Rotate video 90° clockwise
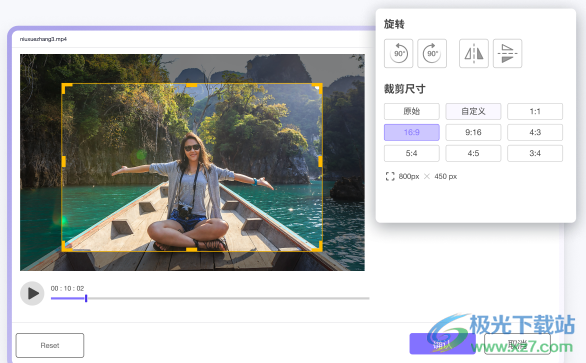This screenshot has height=363, width=586. [432, 53]
